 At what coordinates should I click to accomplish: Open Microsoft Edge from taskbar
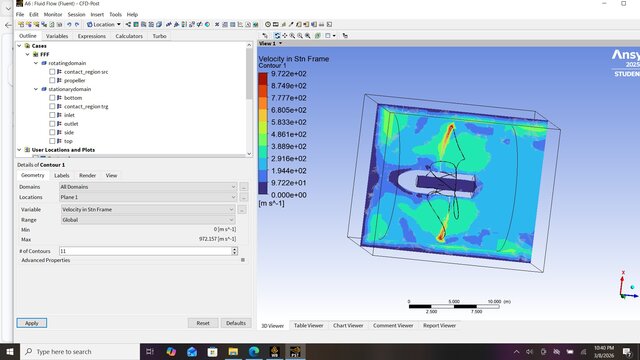click(x=253, y=351)
